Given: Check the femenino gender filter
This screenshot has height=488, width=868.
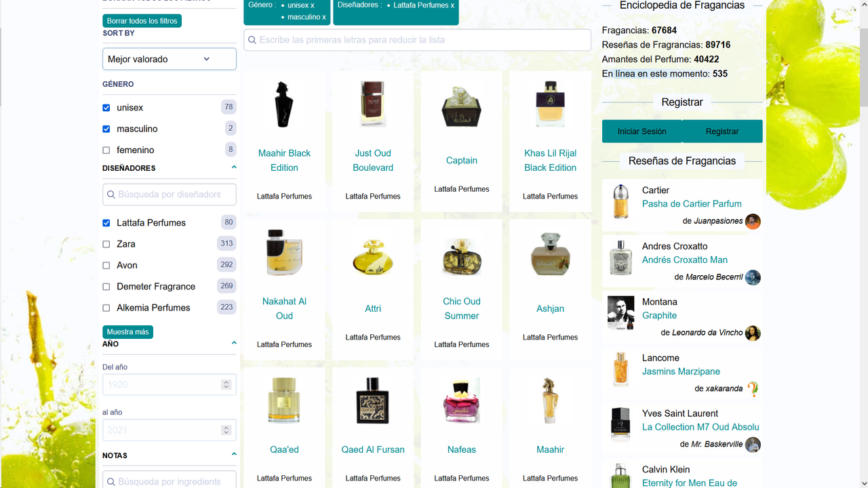Looking at the screenshot, I should 106,150.
